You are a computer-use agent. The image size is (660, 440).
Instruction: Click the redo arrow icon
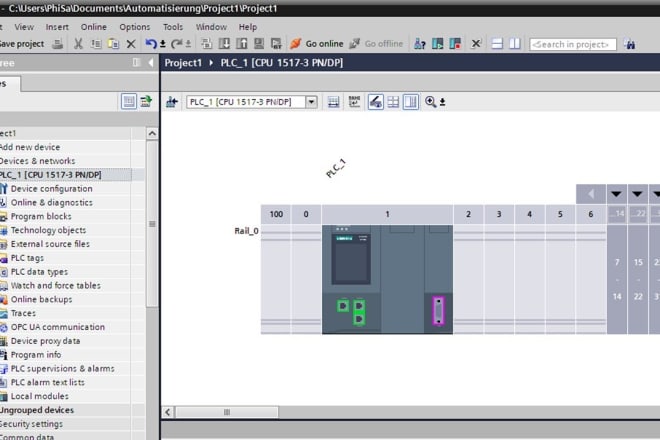[x=177, y=43]
